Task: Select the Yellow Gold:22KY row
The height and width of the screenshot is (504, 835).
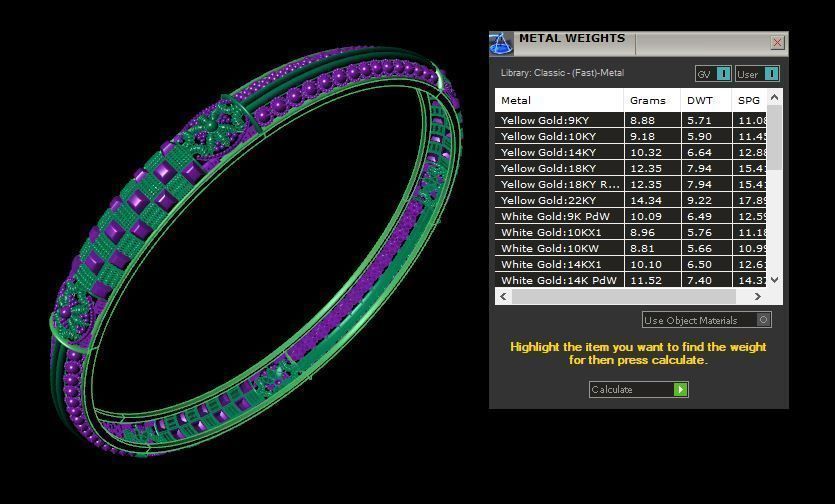Action: 631,200
